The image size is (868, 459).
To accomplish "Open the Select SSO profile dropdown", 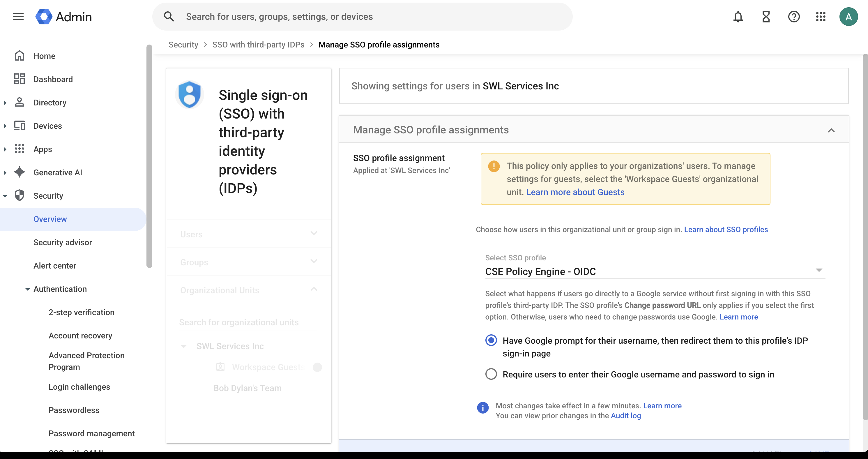I will pos(655,271).
